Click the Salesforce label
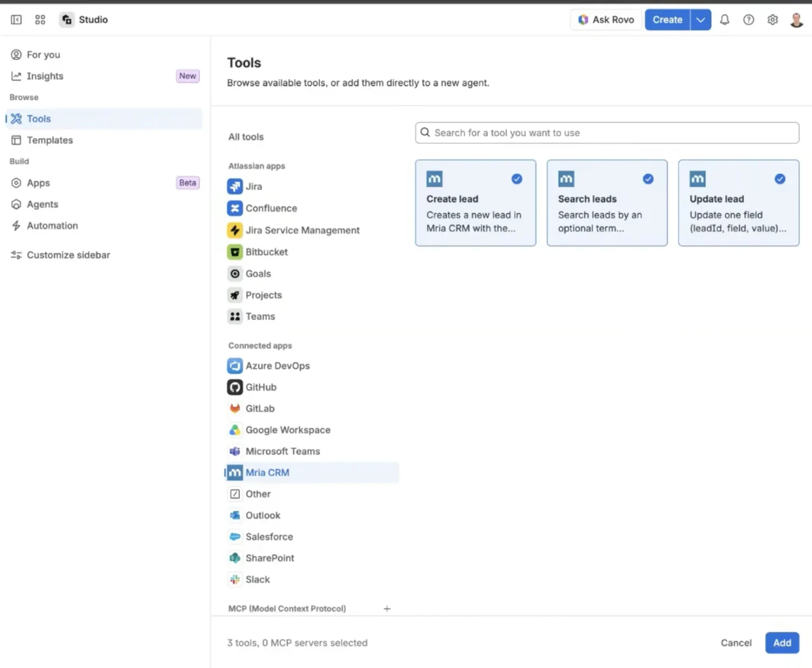The width and height of the screenshot is (812, 668). (269, 537)
